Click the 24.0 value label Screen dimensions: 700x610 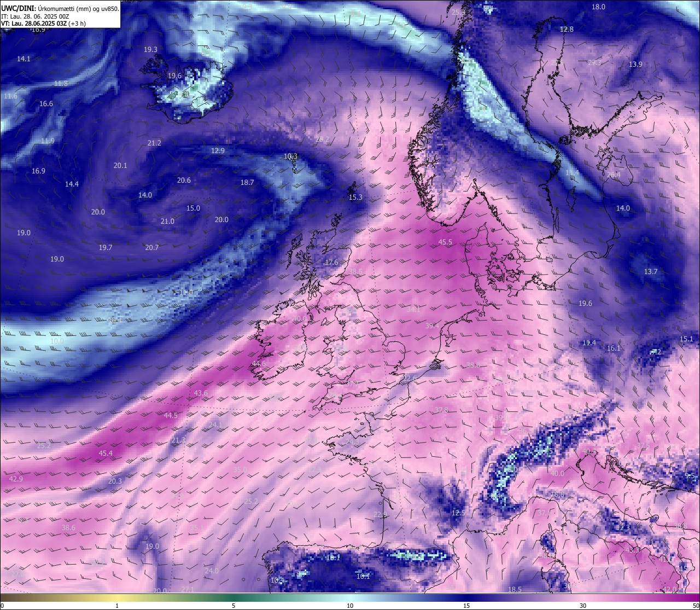212,571
